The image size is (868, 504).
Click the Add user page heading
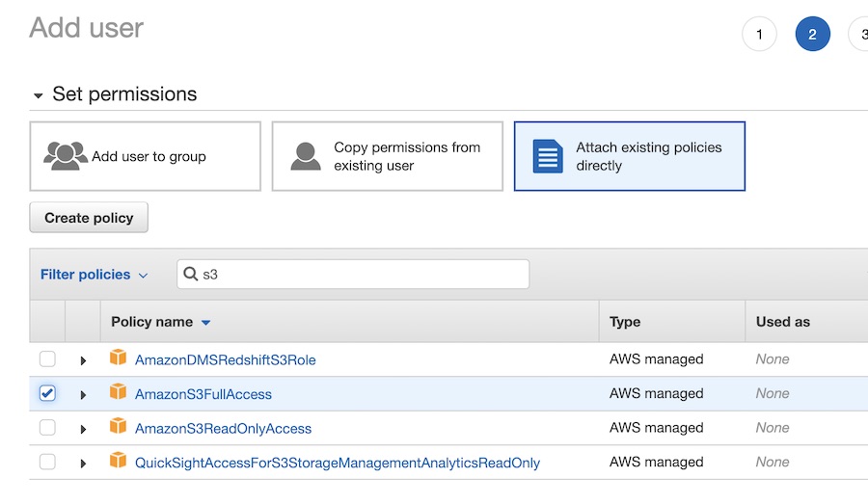(x=87, y=28)
